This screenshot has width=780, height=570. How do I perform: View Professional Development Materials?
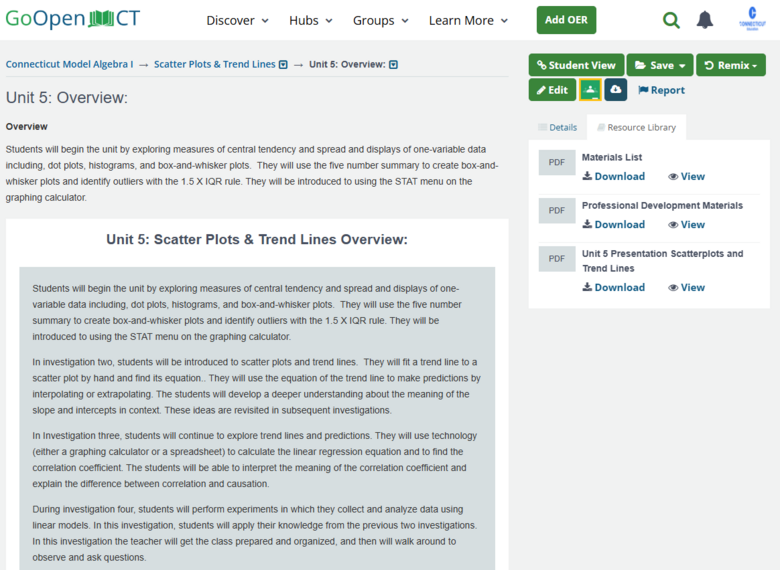tap(686, 225)
